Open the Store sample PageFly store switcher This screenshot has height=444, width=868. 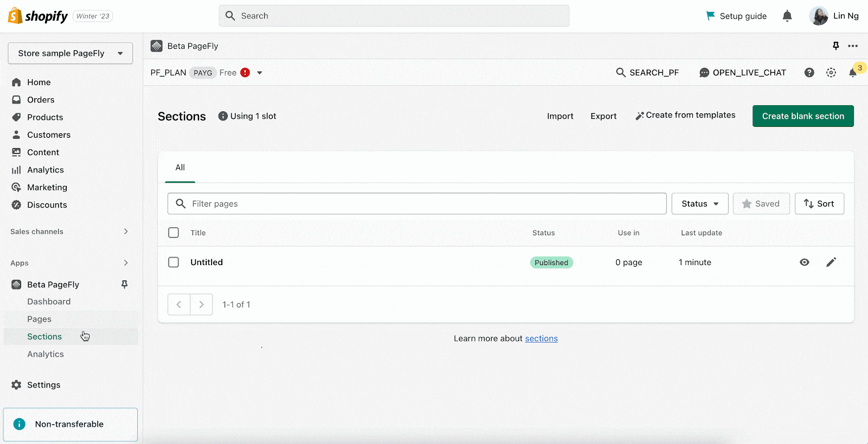[70, 53]
